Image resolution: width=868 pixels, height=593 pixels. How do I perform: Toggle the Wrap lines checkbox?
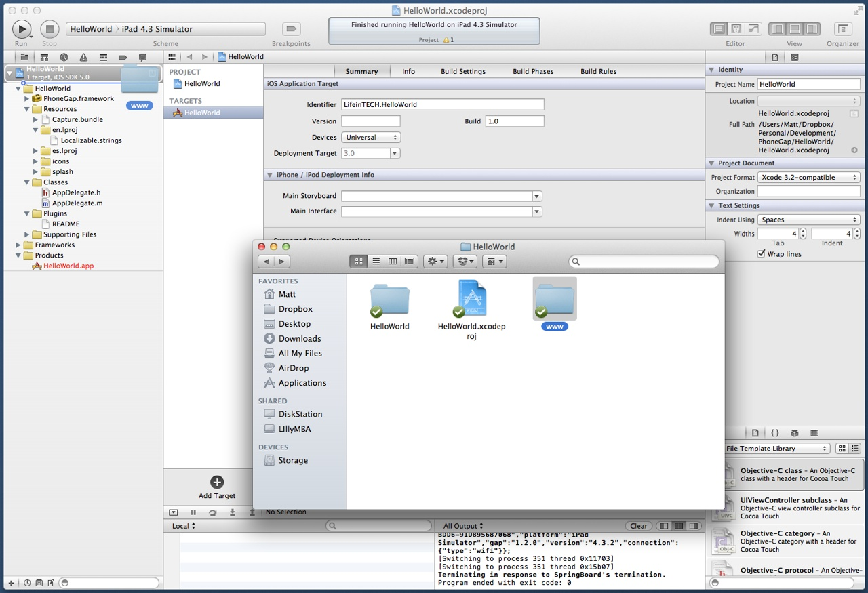tap(761, 254)
